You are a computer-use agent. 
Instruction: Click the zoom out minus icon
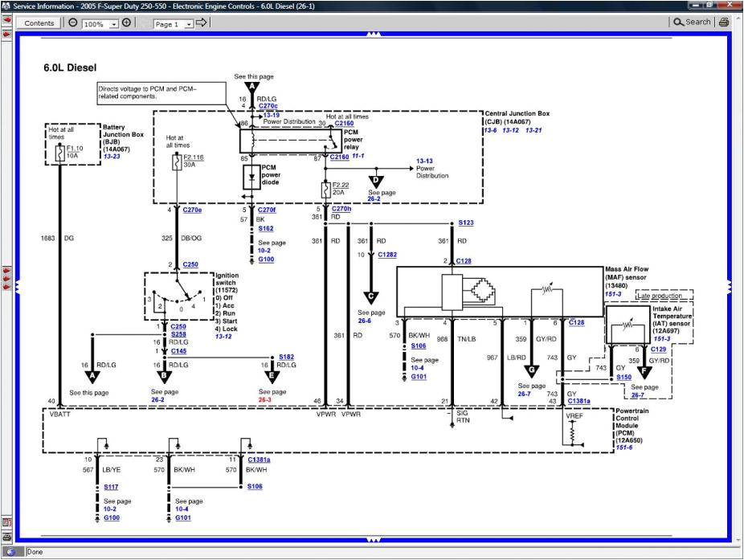pos(73,23)
